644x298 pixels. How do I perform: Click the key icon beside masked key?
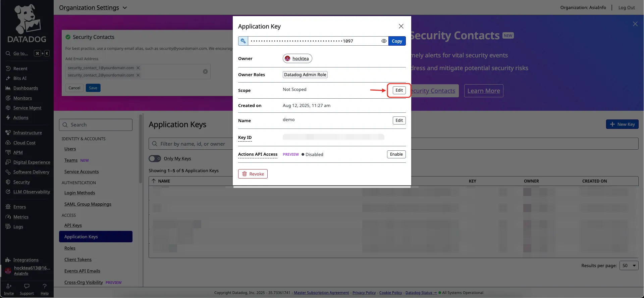(x=243, y=41)
